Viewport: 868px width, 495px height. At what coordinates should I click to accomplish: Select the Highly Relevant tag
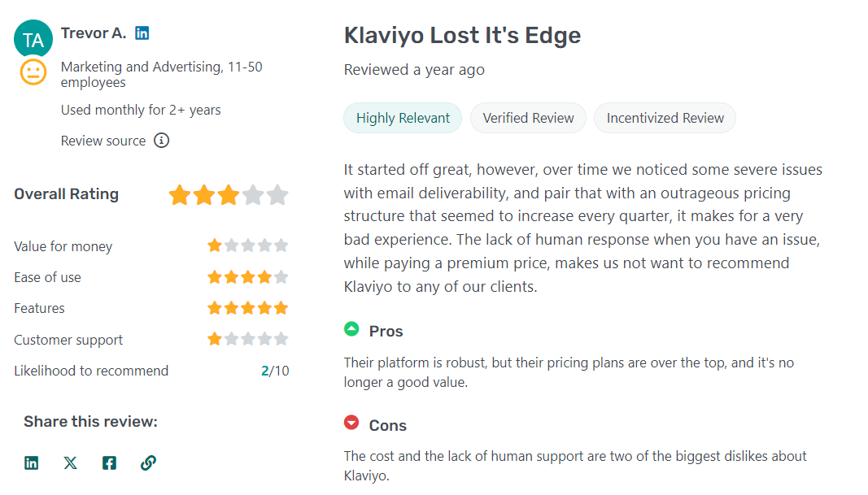pyautogui.click(x=402, y=117)
